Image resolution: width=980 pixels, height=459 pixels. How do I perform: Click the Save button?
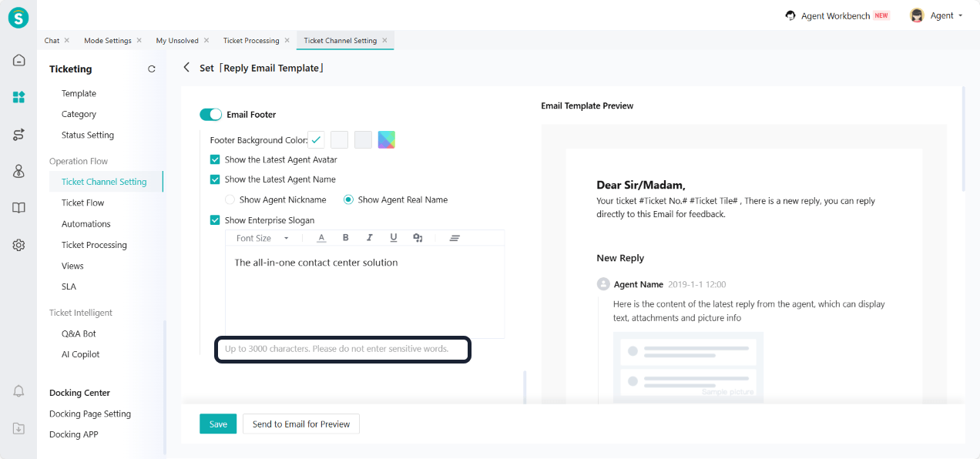(x=218, y=424)
